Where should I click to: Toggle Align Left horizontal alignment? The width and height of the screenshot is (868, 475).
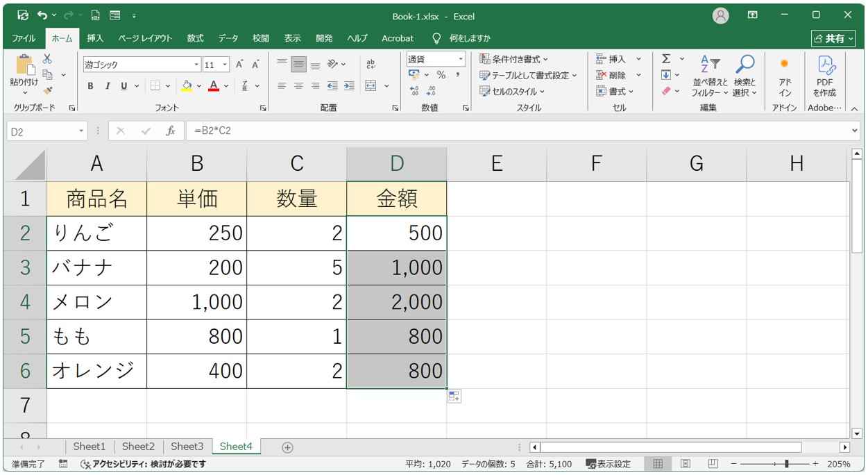[282, 86]
